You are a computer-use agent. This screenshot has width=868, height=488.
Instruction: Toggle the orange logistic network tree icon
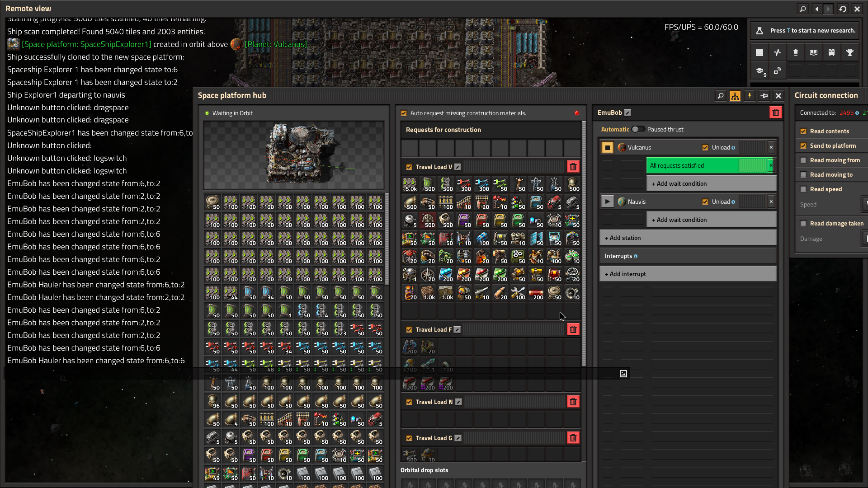(x=735, y=95)
